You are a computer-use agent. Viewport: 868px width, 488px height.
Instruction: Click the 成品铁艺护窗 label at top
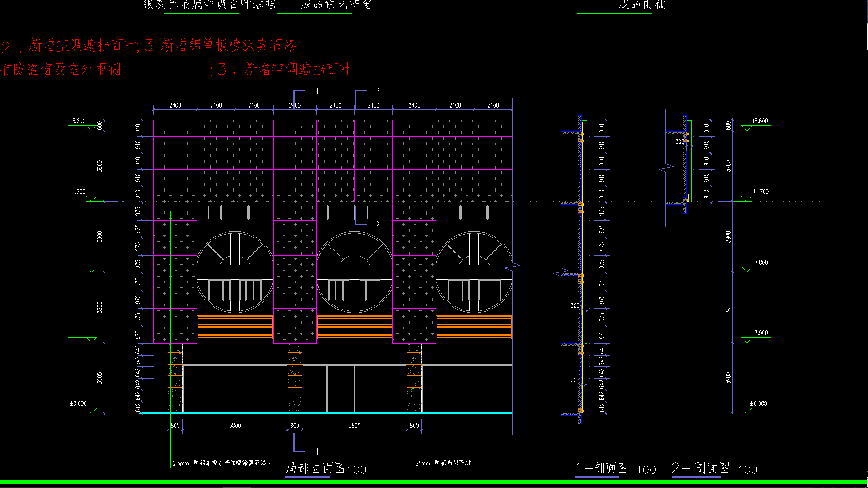336,5
